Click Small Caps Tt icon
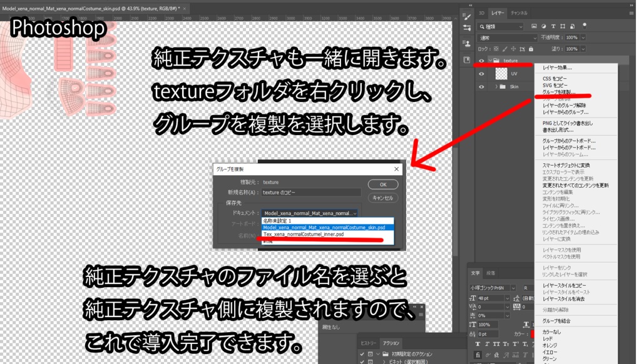Image resolution: width=641 pixels, height=364 pixels. 506,344
